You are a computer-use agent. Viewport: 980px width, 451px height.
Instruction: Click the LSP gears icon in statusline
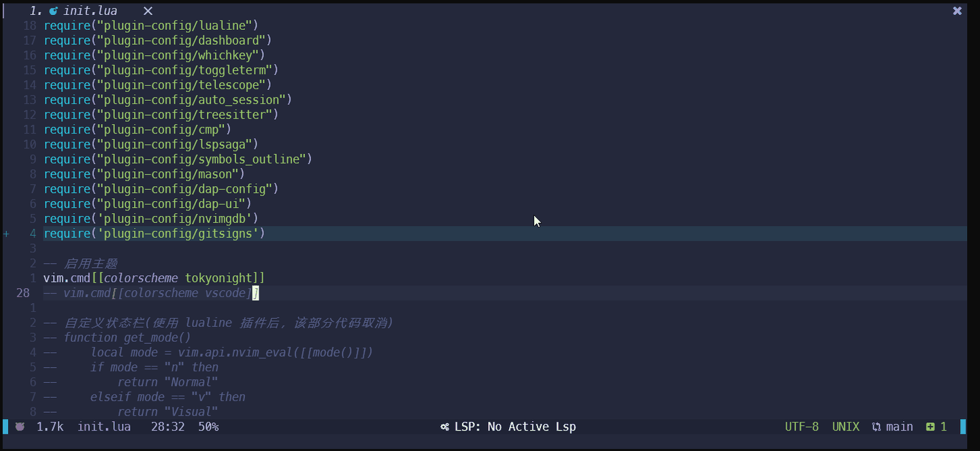click(x=444, y=426)
